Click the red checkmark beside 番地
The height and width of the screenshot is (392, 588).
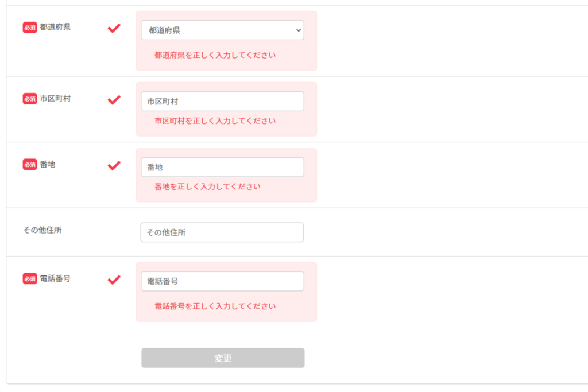click(114, 165)
